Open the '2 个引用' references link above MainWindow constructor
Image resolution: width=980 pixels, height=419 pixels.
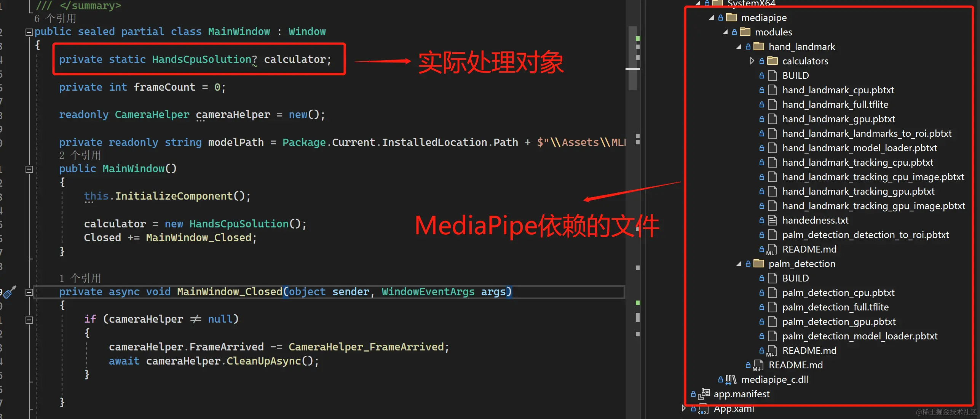[80, 155]
